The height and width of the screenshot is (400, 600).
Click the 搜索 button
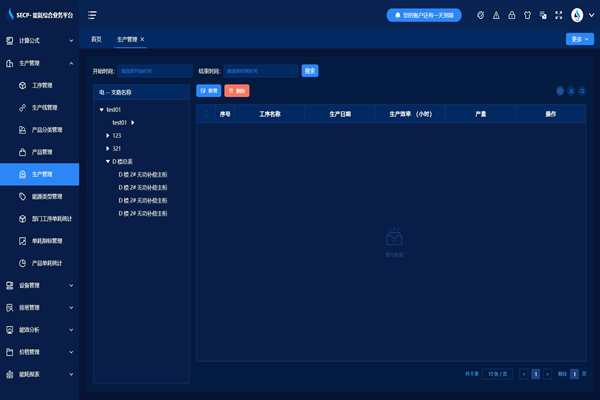pos(310,71)
